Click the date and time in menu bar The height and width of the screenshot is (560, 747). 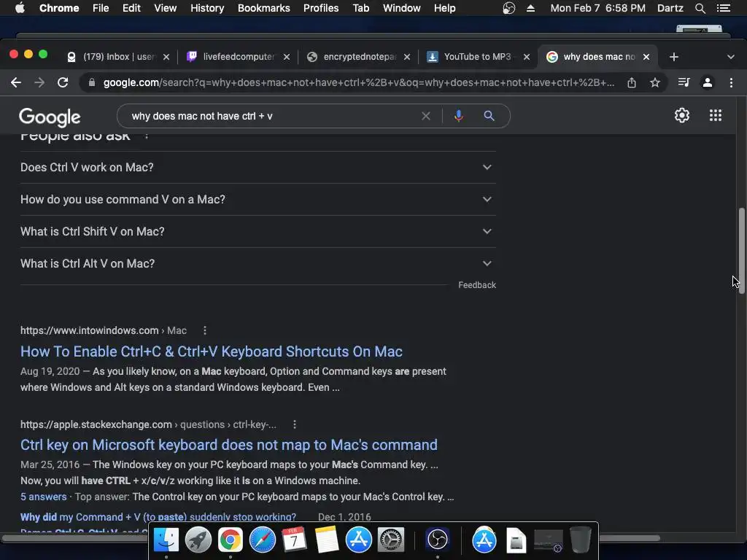pyautogui.click(x=598, y=8)
